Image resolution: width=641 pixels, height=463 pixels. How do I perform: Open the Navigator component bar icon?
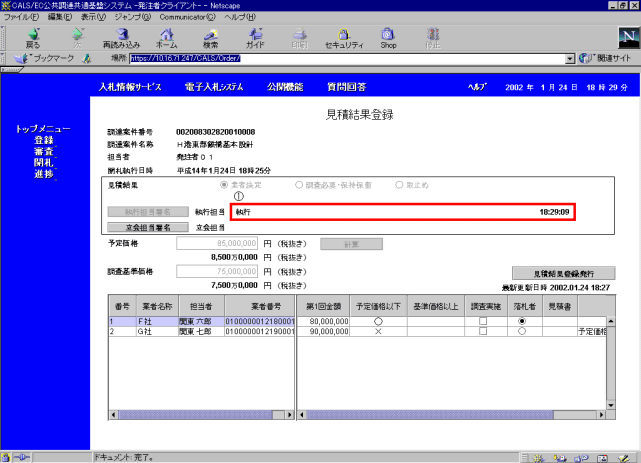point(539,459)
